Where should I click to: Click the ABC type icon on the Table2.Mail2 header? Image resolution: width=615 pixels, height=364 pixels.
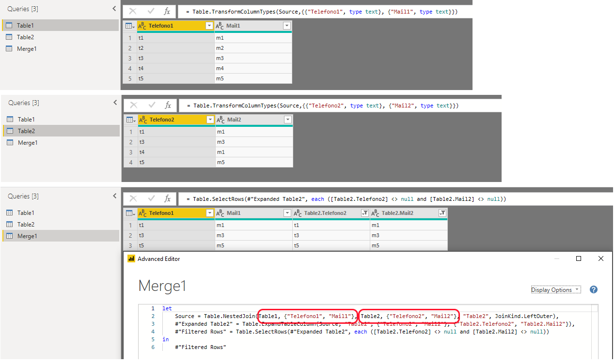[x=375, y=213]
